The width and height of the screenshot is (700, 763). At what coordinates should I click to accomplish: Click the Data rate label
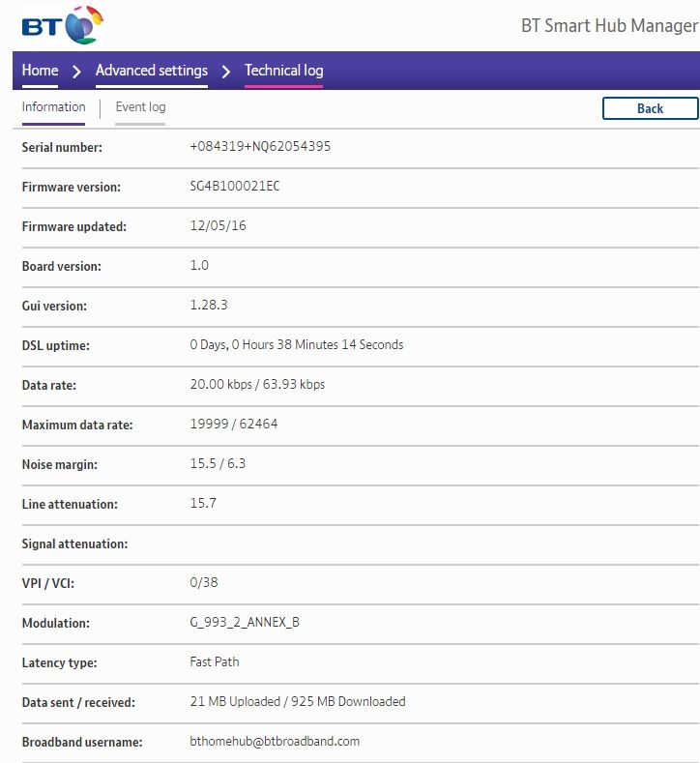coord(49,386)
